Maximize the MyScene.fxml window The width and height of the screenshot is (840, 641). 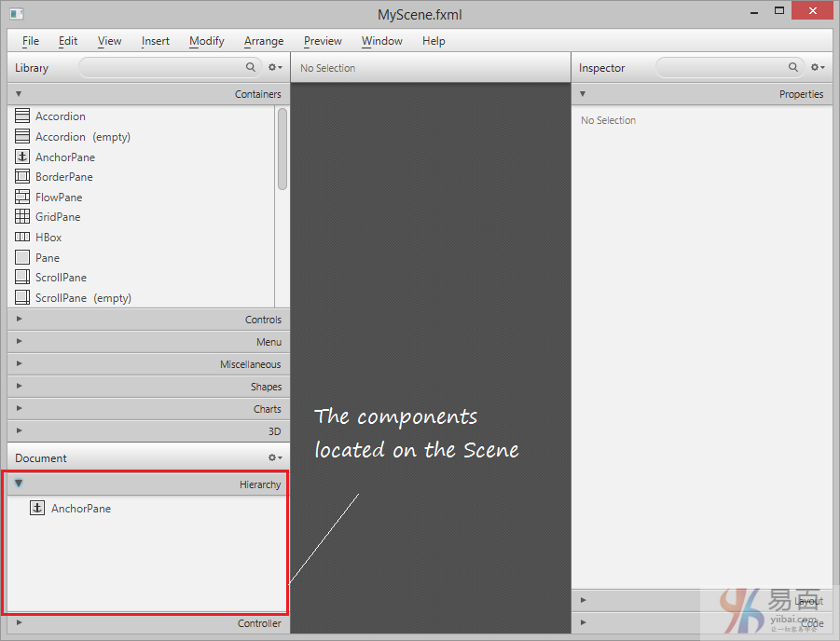coord(778,10)
